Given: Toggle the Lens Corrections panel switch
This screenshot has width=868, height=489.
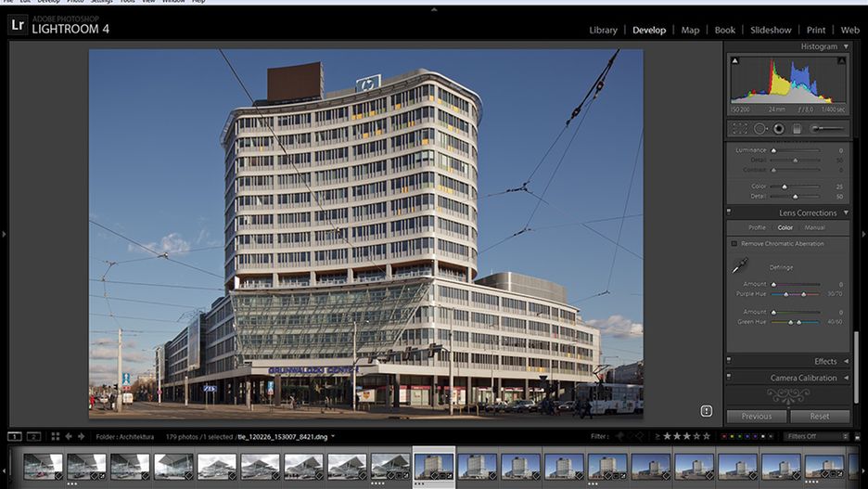Looking at the screenshot, I should (730, 212).
